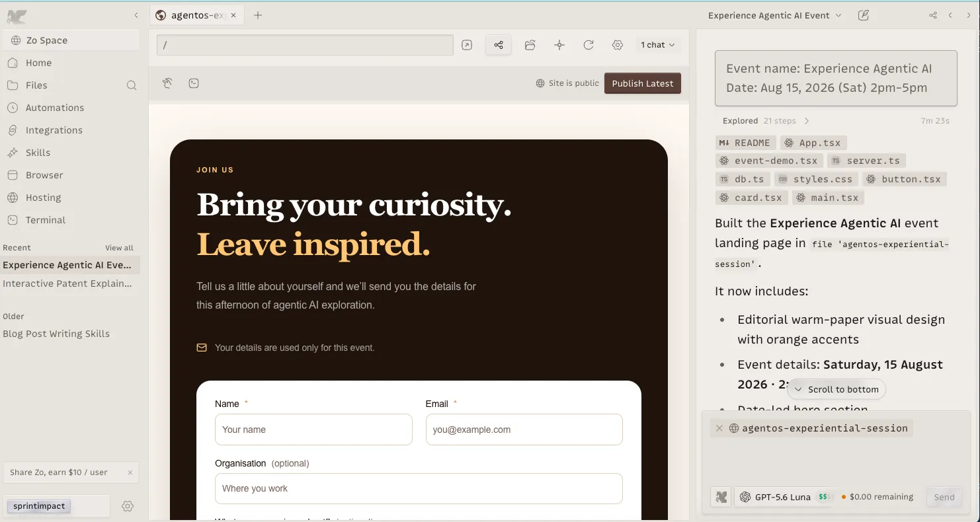Expand the Explored 21 steps details
This screenshot has width=980, height=522.
(x=766, y=121)
